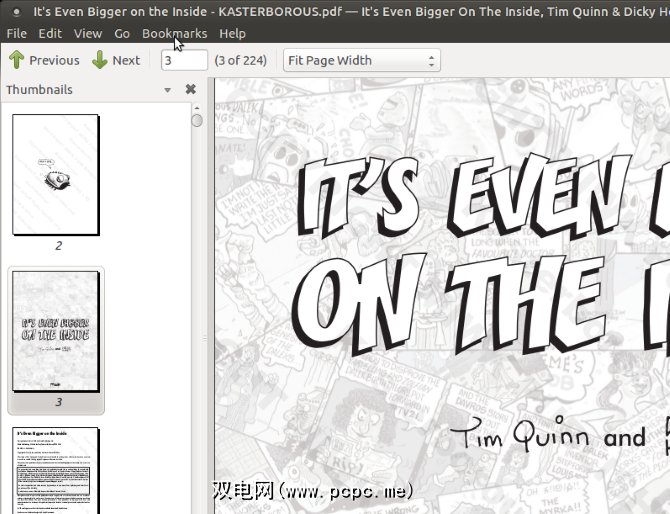
Task: Jump to the page 4 thumbnail
Action: [56, 470]
